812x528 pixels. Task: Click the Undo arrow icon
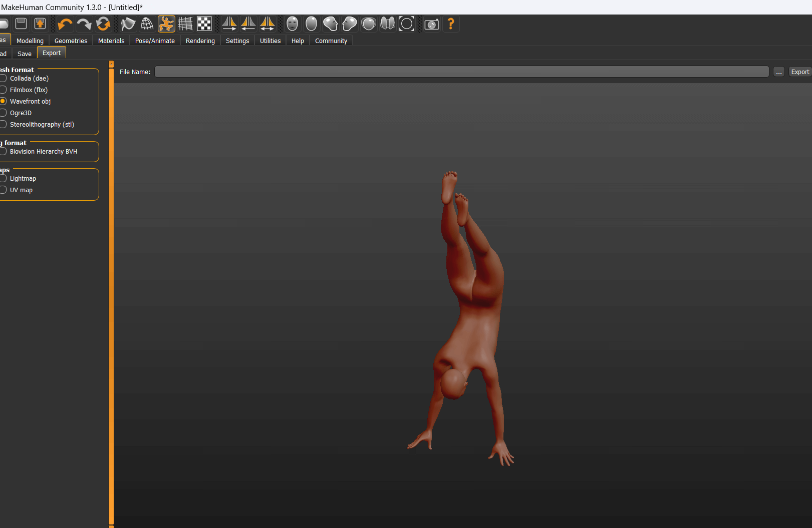point(65,24)
